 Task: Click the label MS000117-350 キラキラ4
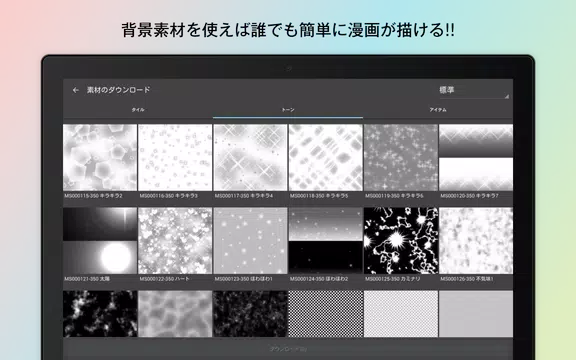pyautogui.click(x=244, y=196)
